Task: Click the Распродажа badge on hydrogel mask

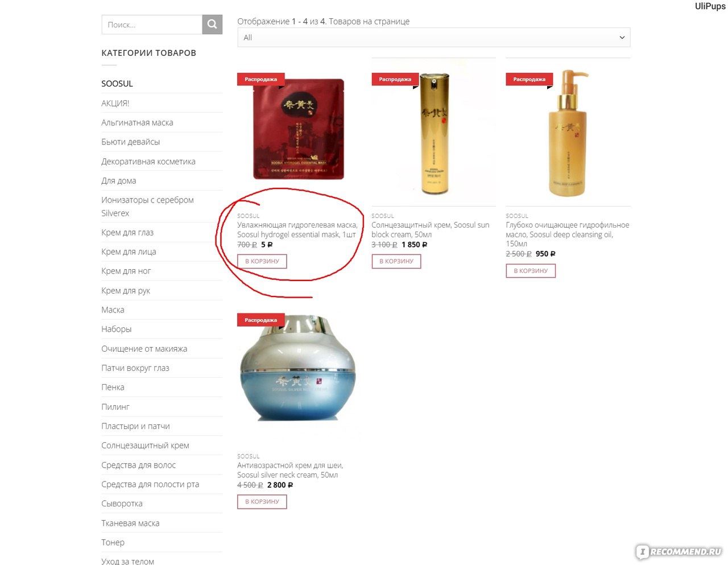Action: coord(261,79)
